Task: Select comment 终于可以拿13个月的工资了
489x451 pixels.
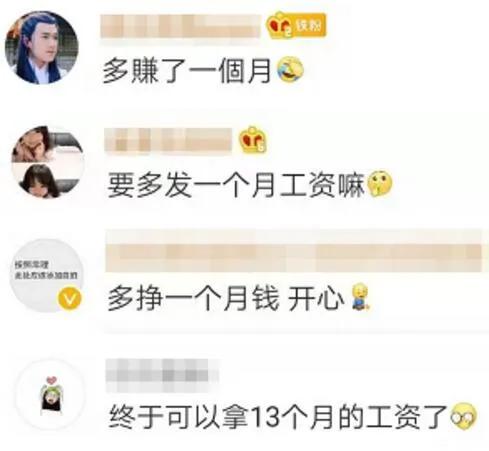Action: click(278, 417)
